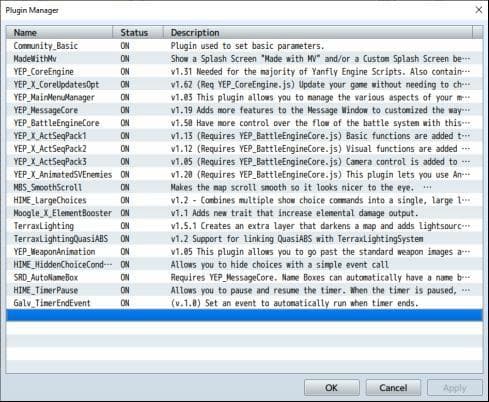The image size is (489, 402).
Task: Select the MadeWithMv plugin entry
Action: coord(244,59)
